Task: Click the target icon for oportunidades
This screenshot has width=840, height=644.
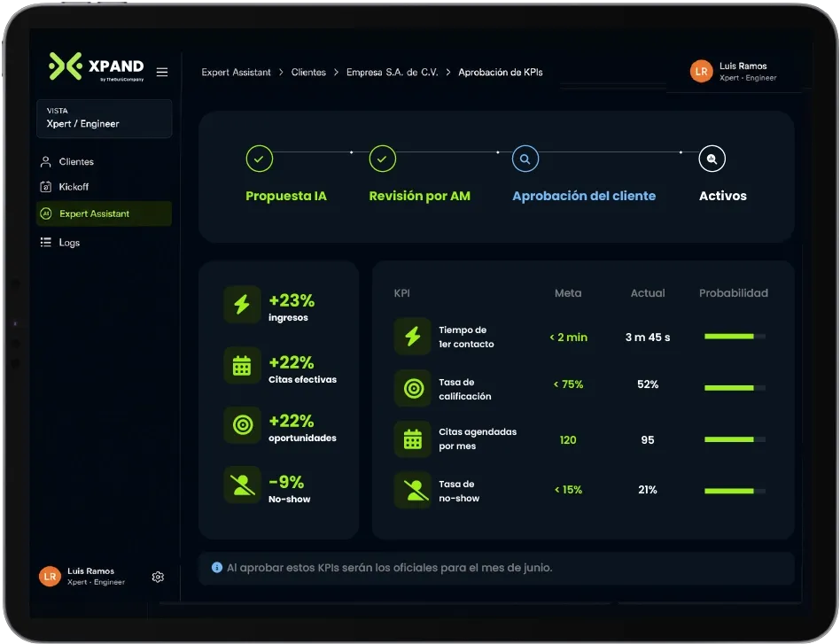Action: (242, 425)
